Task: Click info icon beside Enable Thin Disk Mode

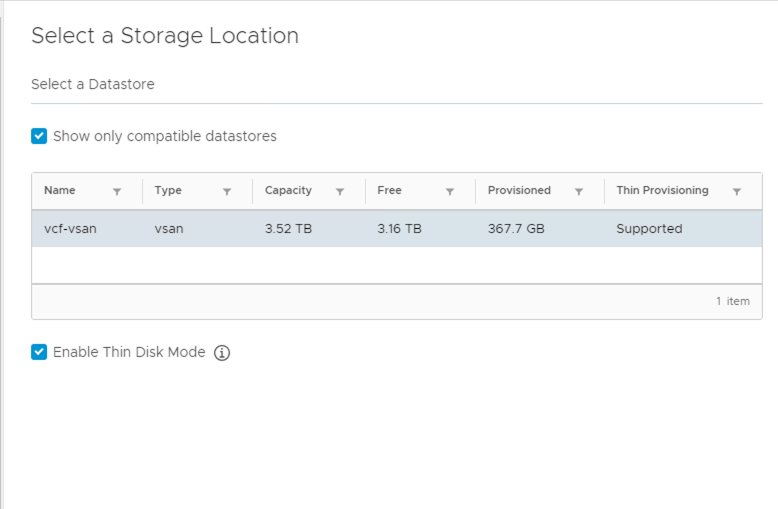Action: [x=222, y=353]
